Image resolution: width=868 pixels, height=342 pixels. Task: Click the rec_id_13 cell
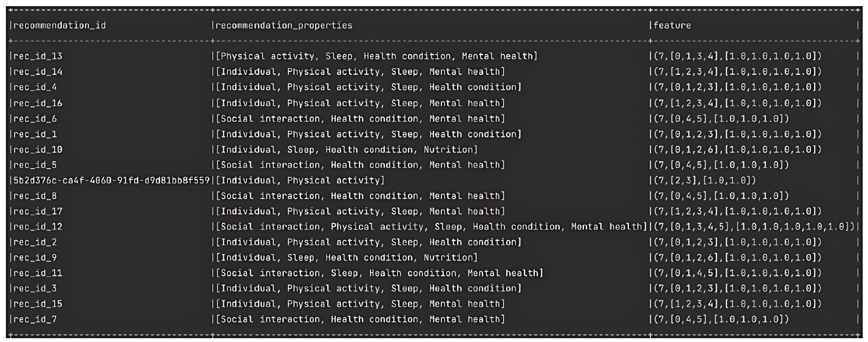[38, 56]
